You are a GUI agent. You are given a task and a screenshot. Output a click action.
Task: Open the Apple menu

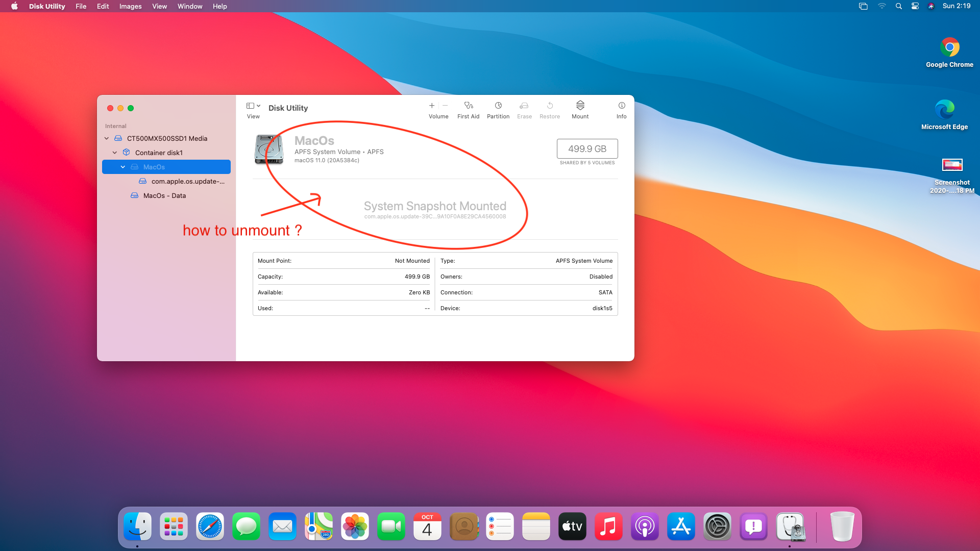coord(14,6)
